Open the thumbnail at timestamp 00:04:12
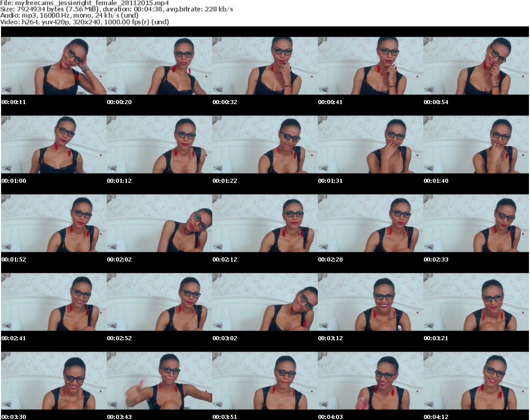 [x=476, y=381]
